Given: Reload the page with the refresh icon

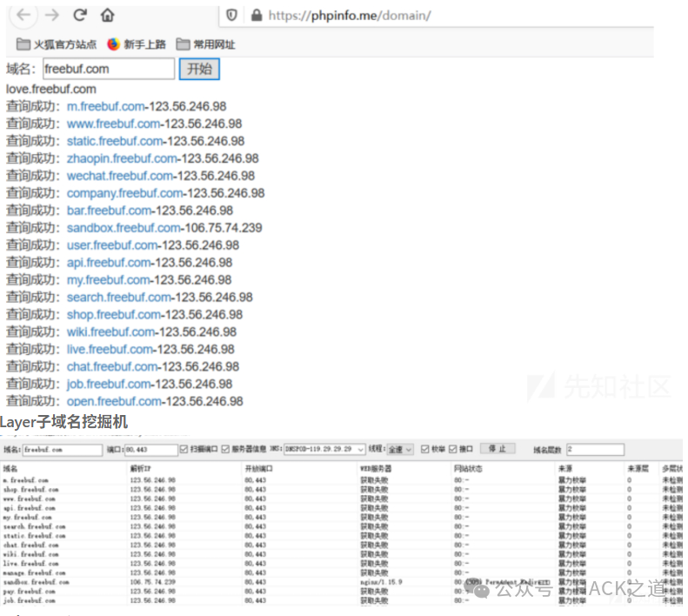Looking at the screenshot, I should 80,16.
